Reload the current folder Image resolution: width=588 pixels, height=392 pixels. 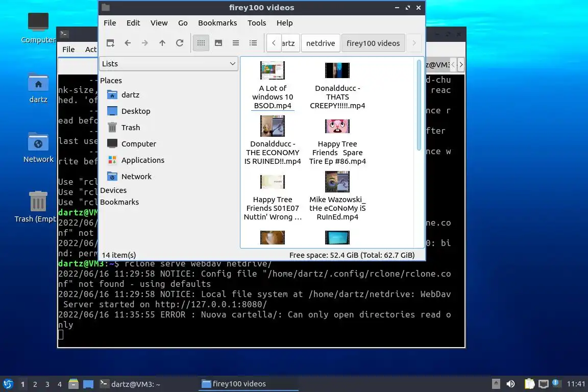coord(180,43)
